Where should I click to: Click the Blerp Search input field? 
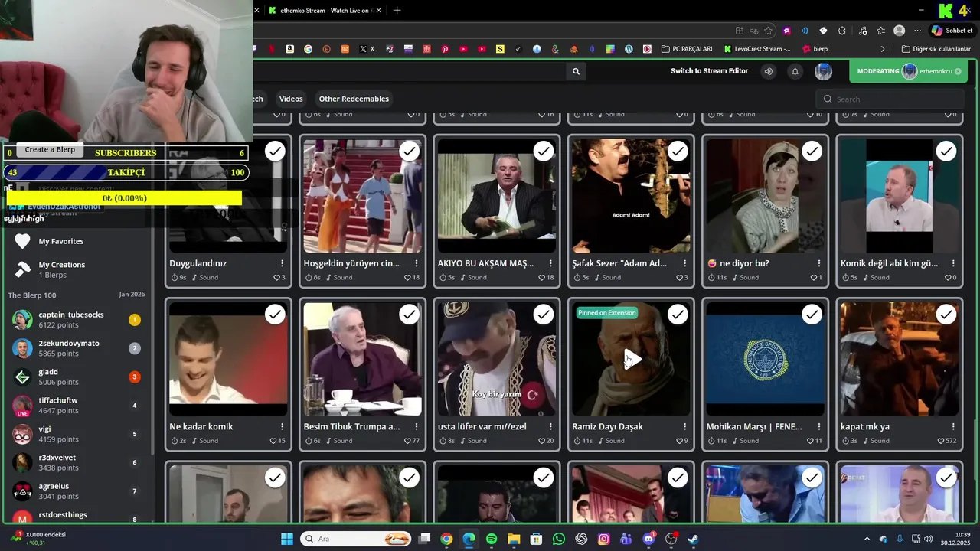pyautogui.click(x=890, y=99)
